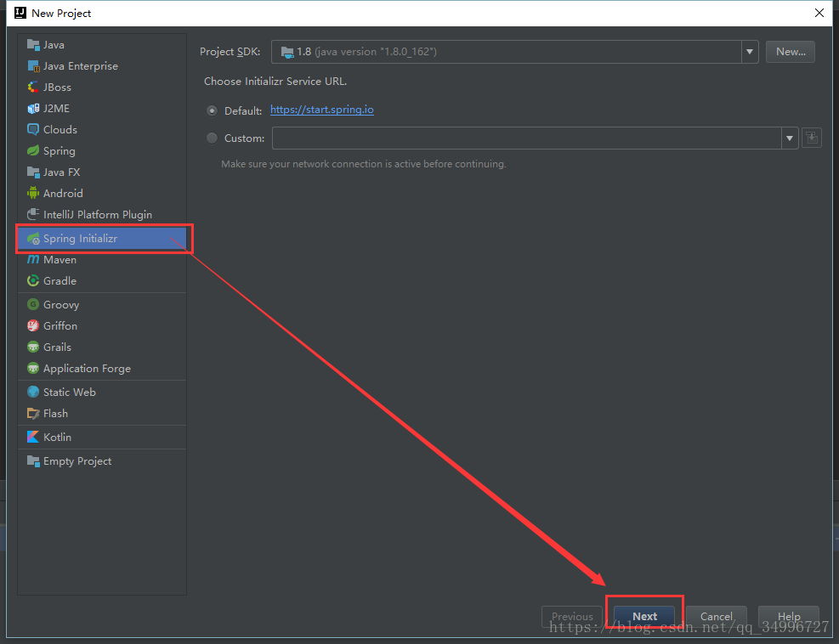Click the Java FX folder icon
This screenshot has height=644, width=839.
pyautogui.click(x=33, y=172)
